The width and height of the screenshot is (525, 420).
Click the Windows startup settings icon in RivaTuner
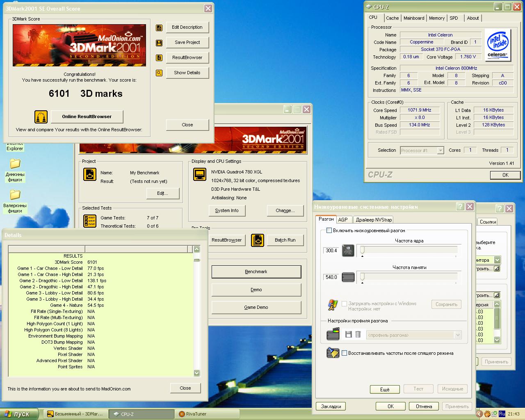tap(333, 305)
